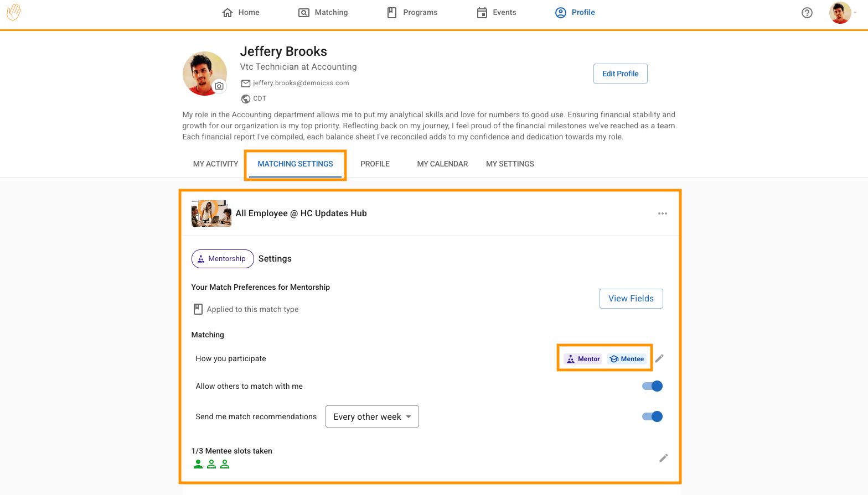Click the All Employee program thumbnail

coord(211,213)
